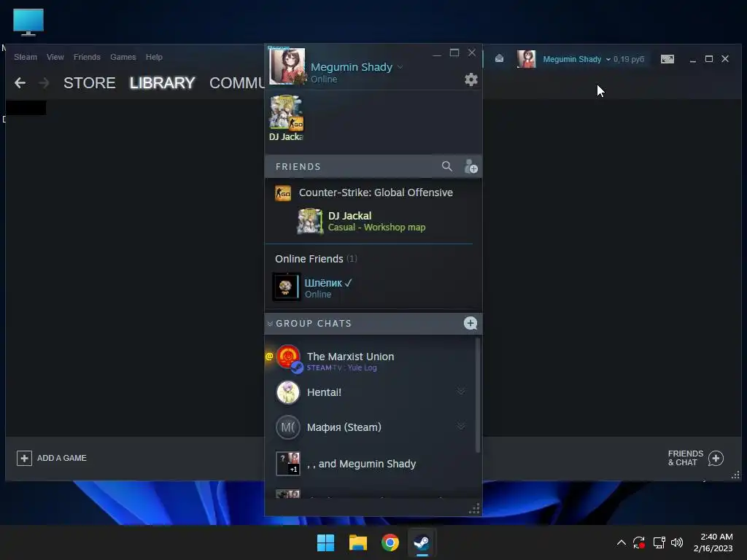This screenshot has height=560, width=747.
Task: Open volume control in tray
Action: (x=676, y=542)
